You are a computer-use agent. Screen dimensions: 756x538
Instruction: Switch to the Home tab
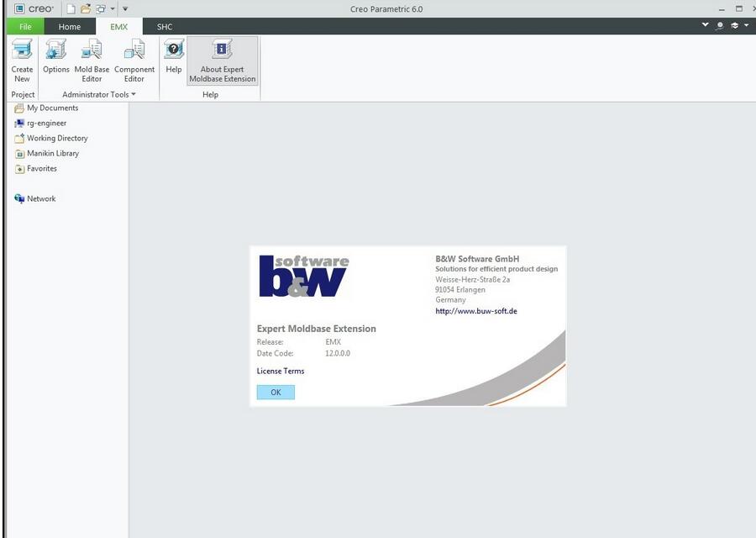point(70,27)
